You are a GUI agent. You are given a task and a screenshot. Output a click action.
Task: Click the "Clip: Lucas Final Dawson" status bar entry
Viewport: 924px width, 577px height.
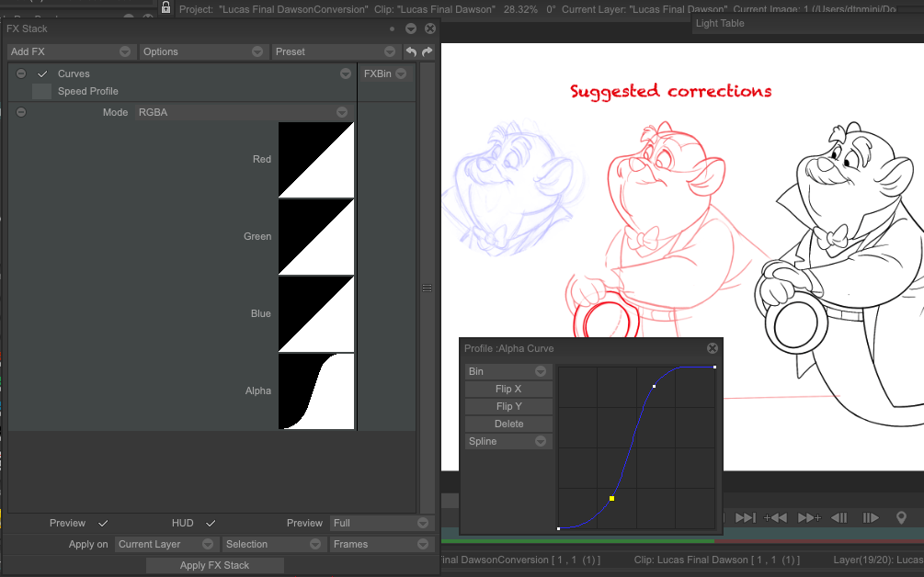point(716,560)
